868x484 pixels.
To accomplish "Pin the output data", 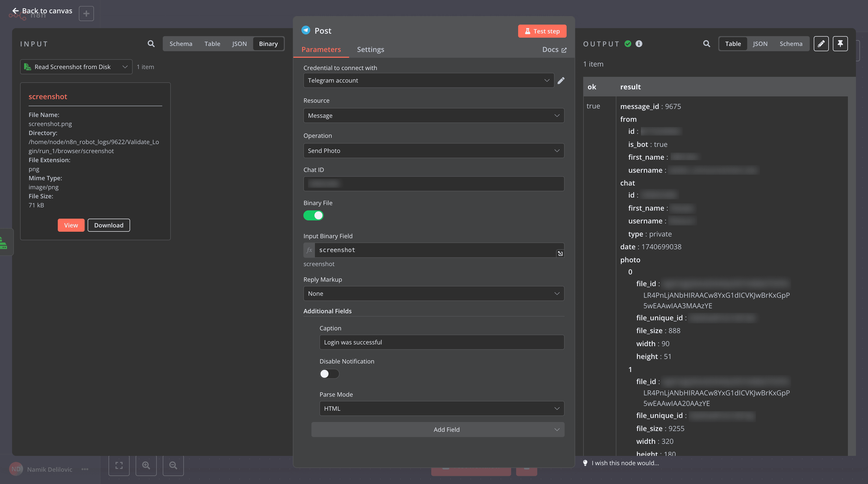I will pos(840,43).
